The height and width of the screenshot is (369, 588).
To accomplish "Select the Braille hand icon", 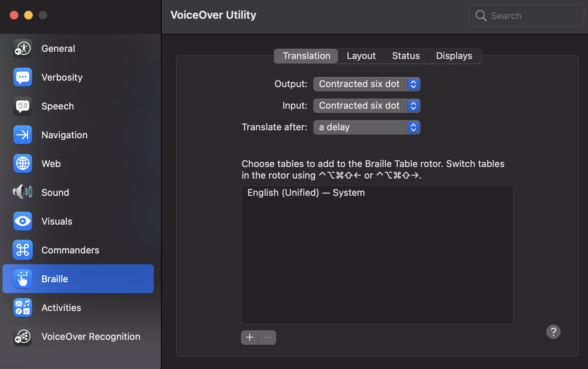I will click(x=22, y=279).
